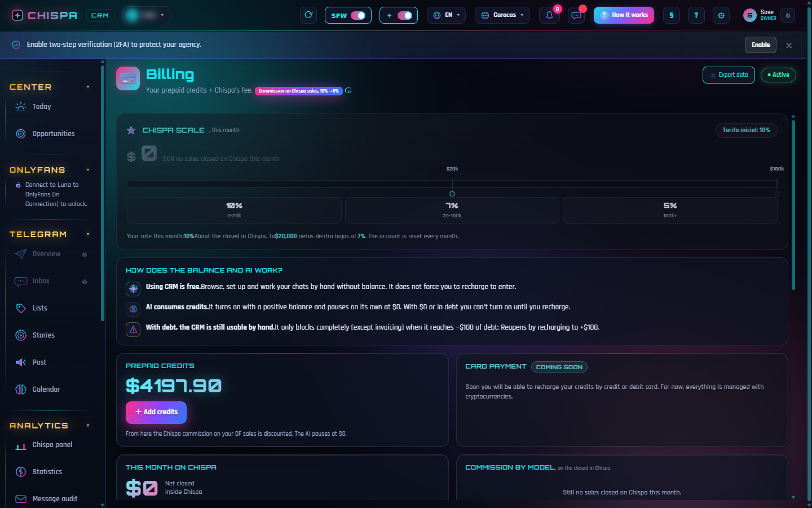Click the Export data button
This screenshot has width=812, height=508.
coord(729,75)
